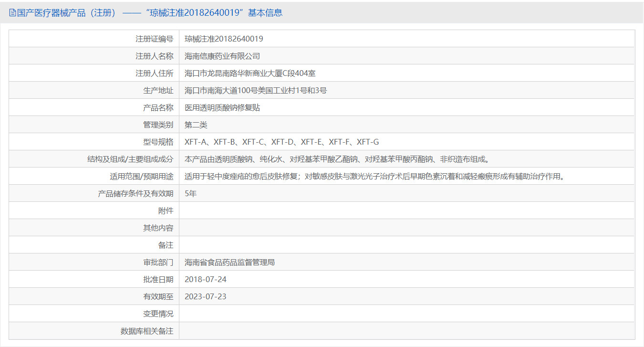Click the model specification value starting with XFT-A

click(281, 142)
